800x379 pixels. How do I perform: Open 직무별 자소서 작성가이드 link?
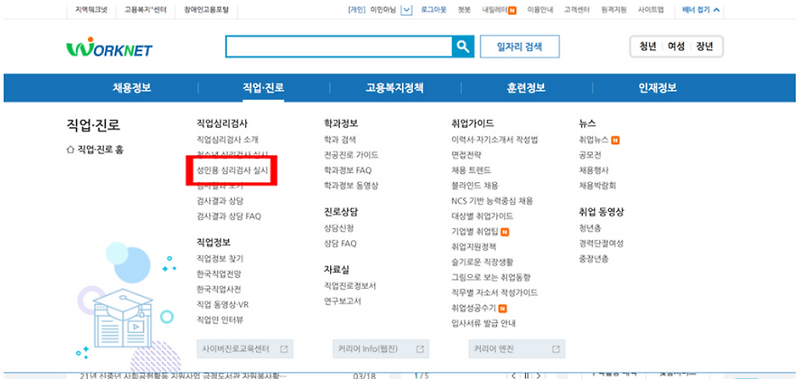494,293
